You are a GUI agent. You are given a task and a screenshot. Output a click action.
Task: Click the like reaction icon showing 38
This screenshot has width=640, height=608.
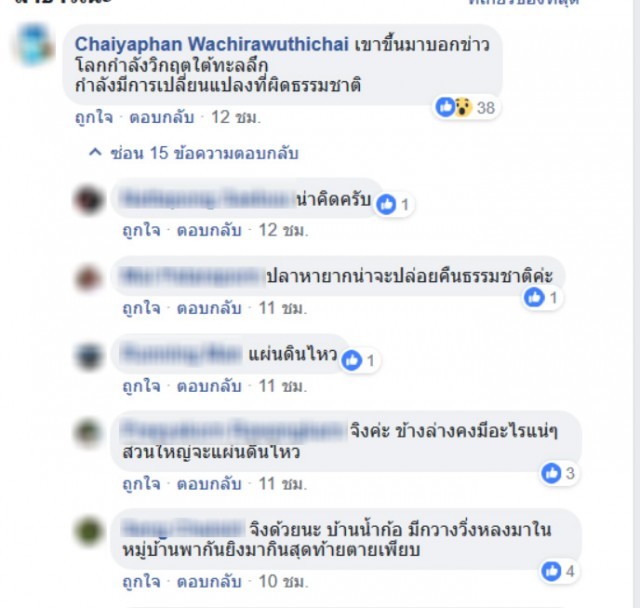point(445,107)
